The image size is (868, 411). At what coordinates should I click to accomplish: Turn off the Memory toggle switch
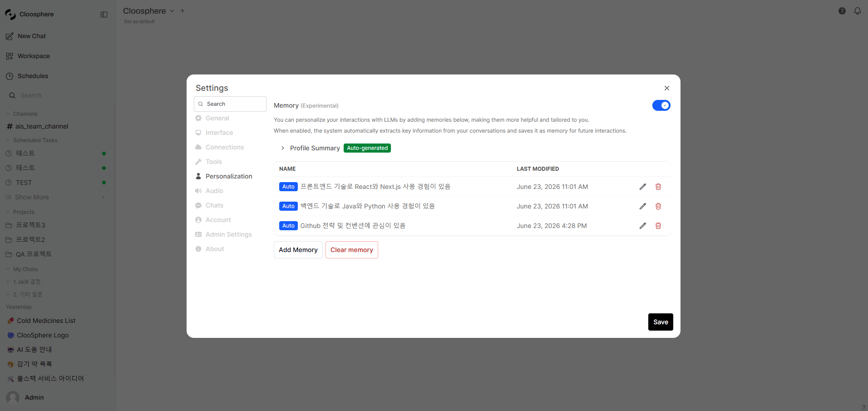tap(661, 105)
